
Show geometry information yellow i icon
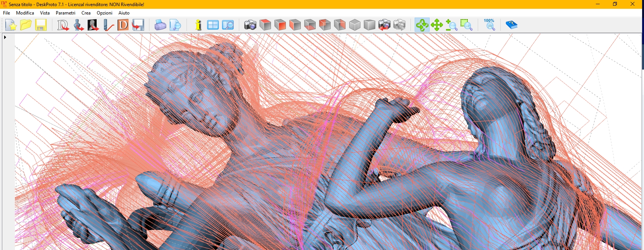pos(198,25)
